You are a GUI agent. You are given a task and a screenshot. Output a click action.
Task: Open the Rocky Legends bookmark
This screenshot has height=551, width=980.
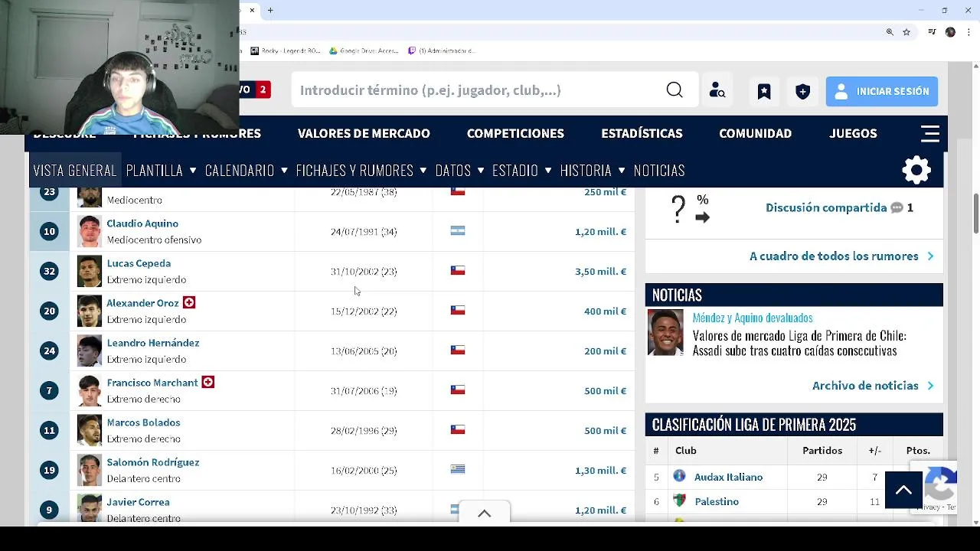(x=286, y=51)
